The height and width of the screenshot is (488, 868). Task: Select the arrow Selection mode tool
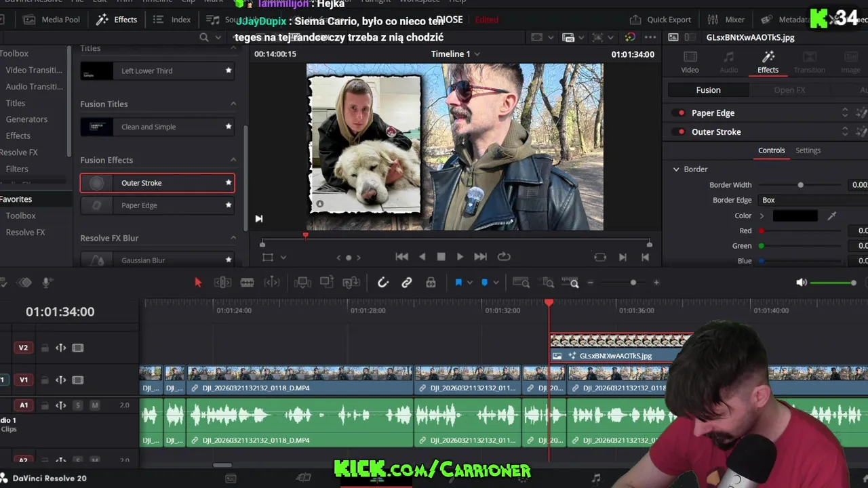[198, 283]
